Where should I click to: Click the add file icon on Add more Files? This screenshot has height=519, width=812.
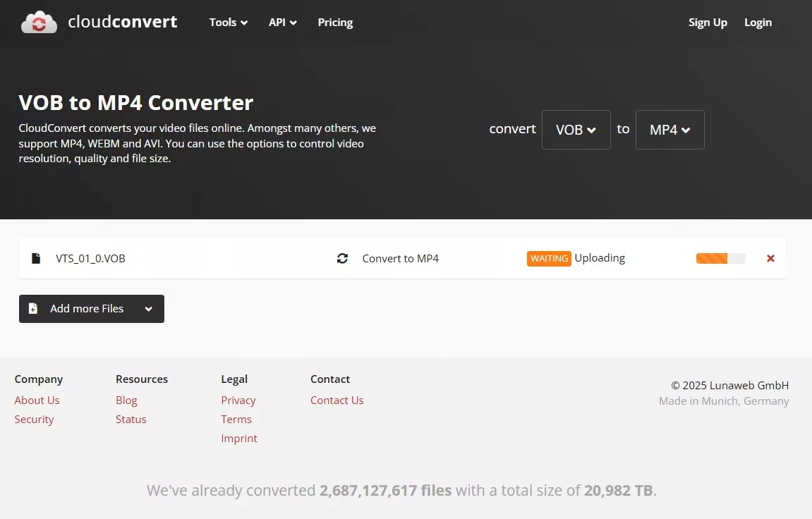(33, 308)
